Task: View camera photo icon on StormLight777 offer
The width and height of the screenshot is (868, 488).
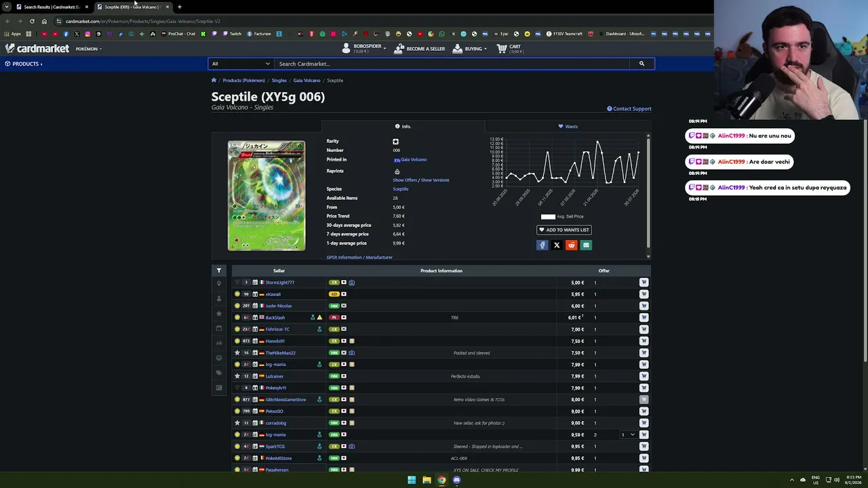Action: tap(351, 283)
